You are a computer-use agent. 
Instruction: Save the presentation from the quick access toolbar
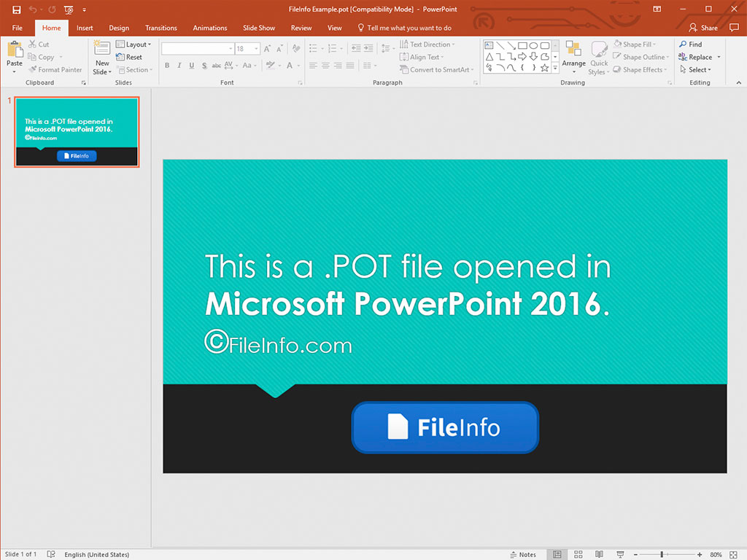click(16, 9)
